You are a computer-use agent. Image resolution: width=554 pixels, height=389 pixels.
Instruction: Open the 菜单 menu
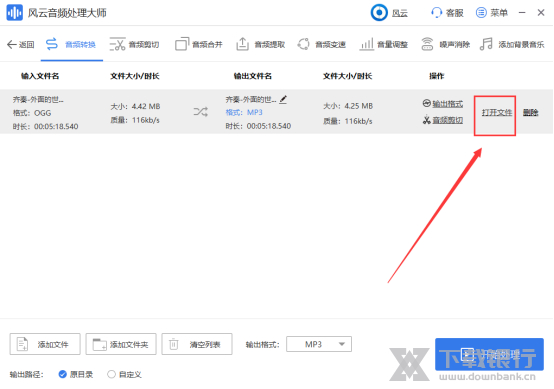point(491,13)
